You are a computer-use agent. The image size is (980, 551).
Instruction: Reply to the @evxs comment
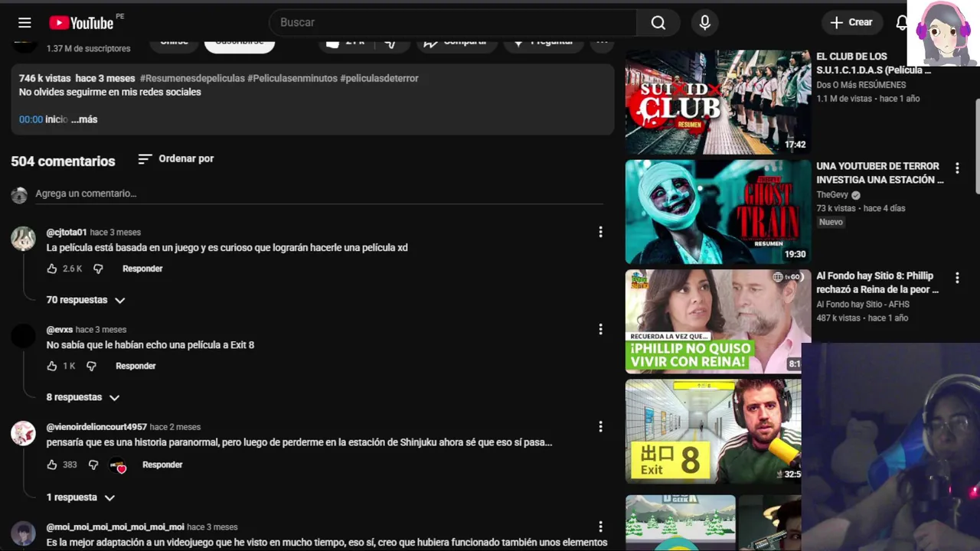pyautogui.click(x=136, y=366)
